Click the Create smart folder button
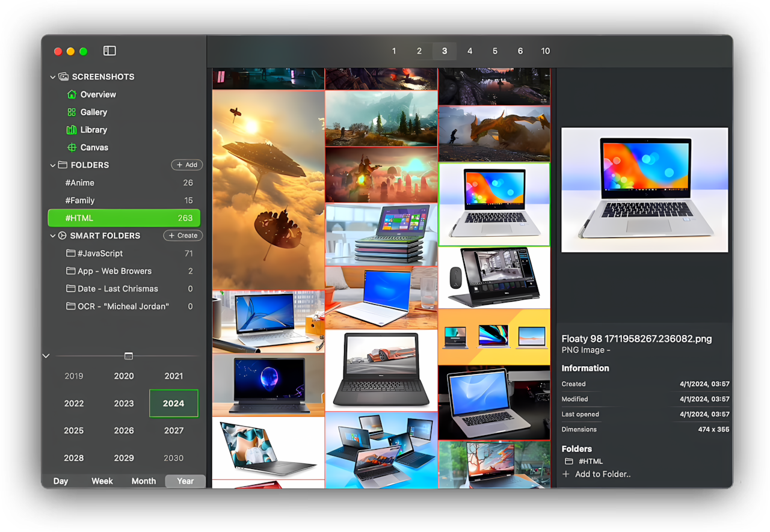 point(183,236)
